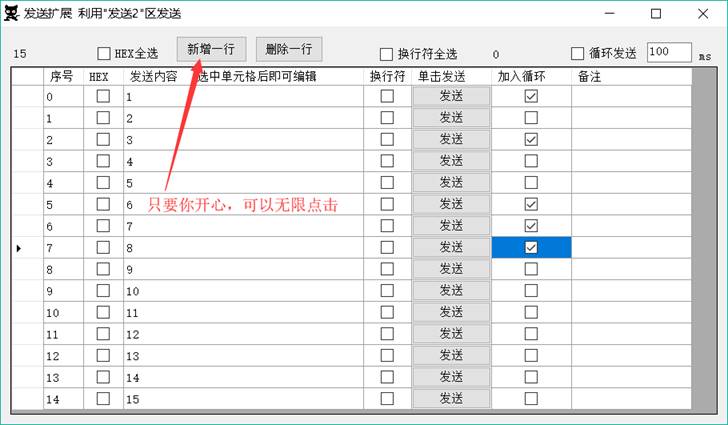Toggle the HEX全选 checkbox
Image resolution: width=728 pixels, height=425 pixels.
(105, 54)
